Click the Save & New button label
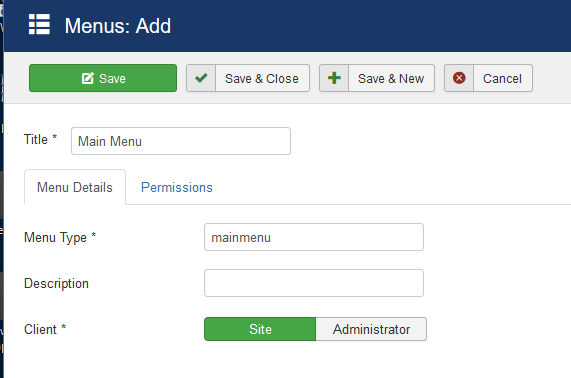The height and width of the screenshot is (378, 571). 391,78
